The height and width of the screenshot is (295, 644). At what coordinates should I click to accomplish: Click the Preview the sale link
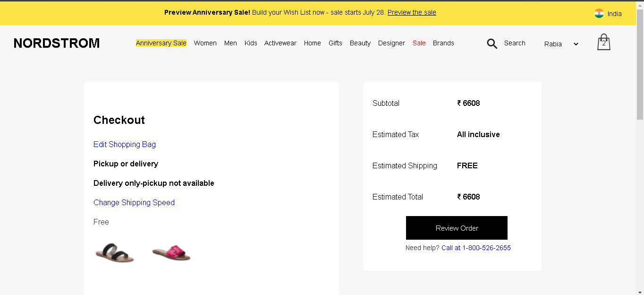(x=412, y=12)
